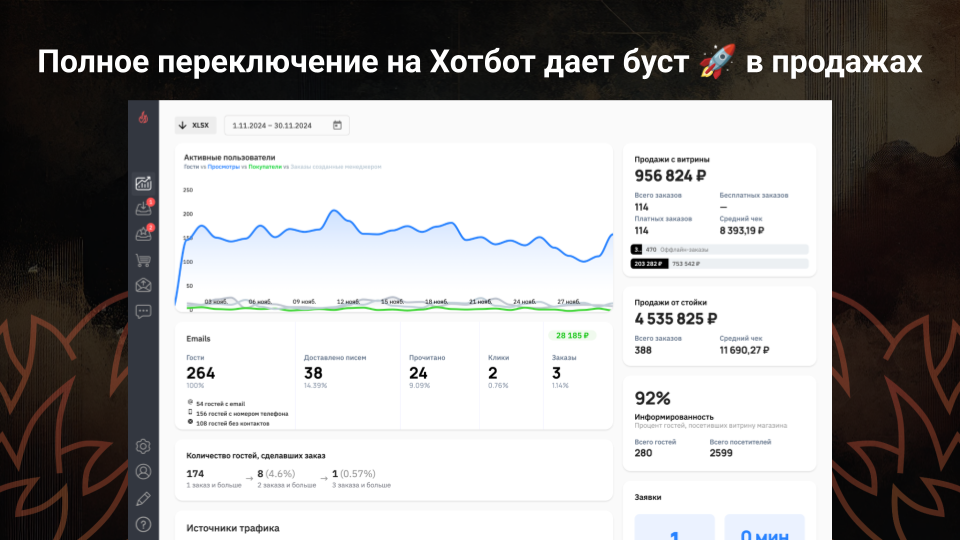Open inbox tray icon with badge 1

tap(143, 208)
